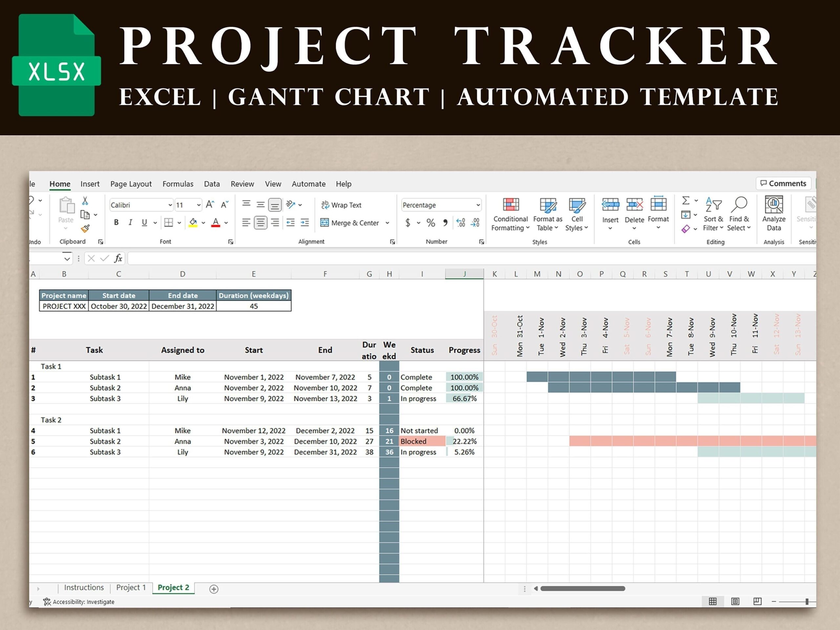
Task: Click the AutoSum sigma icon
Action: (686, 200)
